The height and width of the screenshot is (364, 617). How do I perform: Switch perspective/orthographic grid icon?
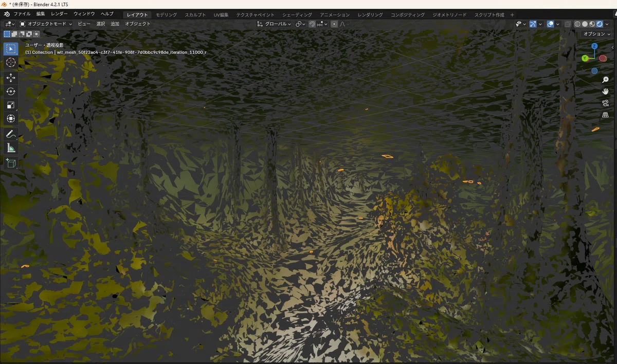coord(605,115)
